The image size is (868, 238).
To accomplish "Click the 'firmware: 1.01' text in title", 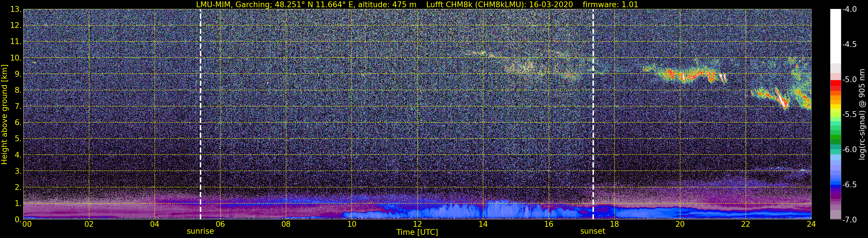I will (x=611, y=4).
